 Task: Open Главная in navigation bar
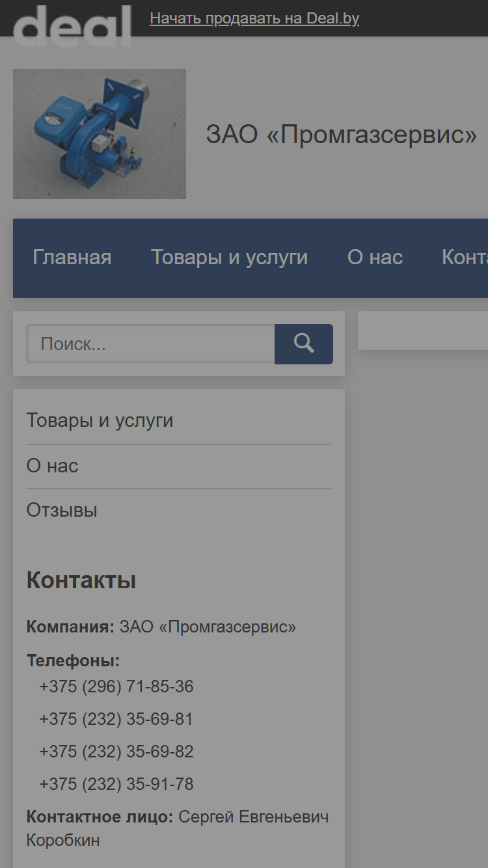pos(72,258)
